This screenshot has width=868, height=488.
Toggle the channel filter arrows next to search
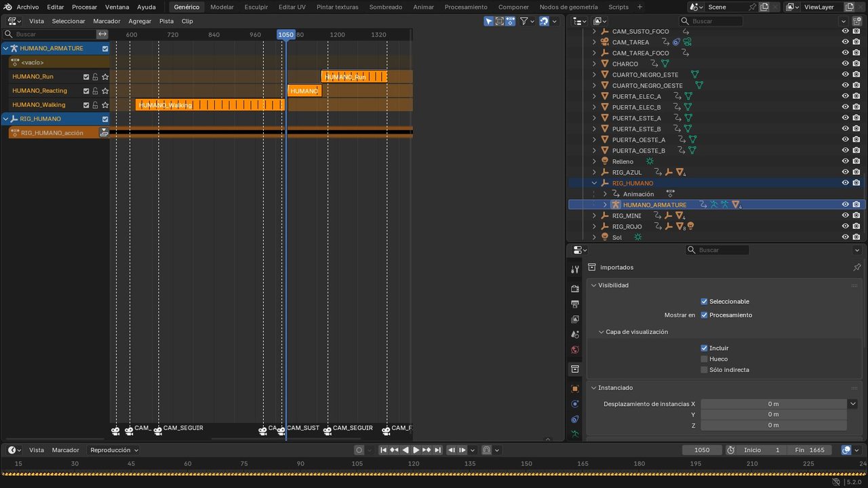pyautogui.click(x=102, y=34)
